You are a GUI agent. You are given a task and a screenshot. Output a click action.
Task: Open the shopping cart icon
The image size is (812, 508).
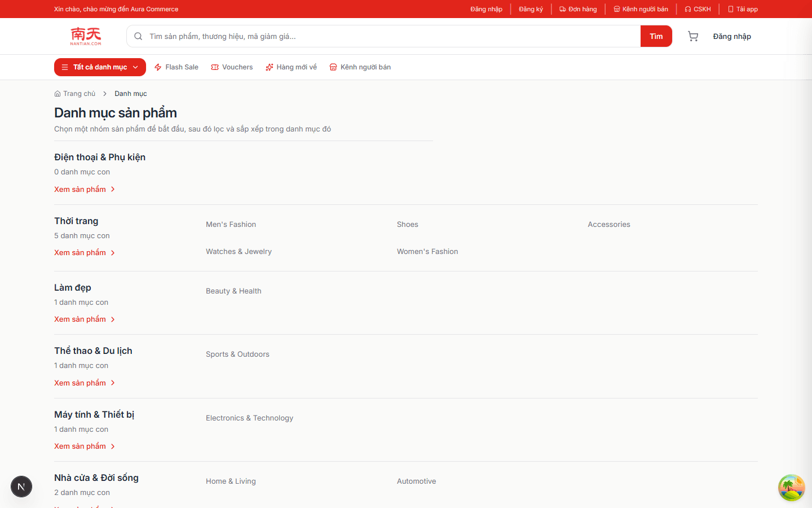(693, 36)
